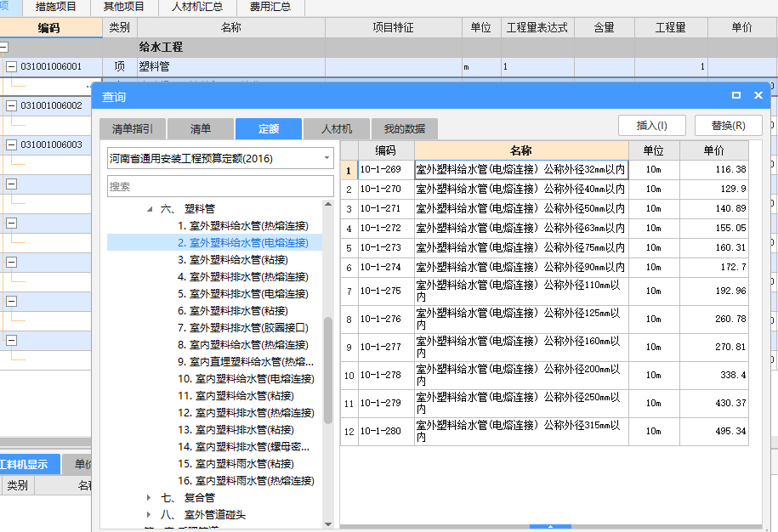Switch to the 清单指引 tab
778x532 pixels.
click(133, 129)
